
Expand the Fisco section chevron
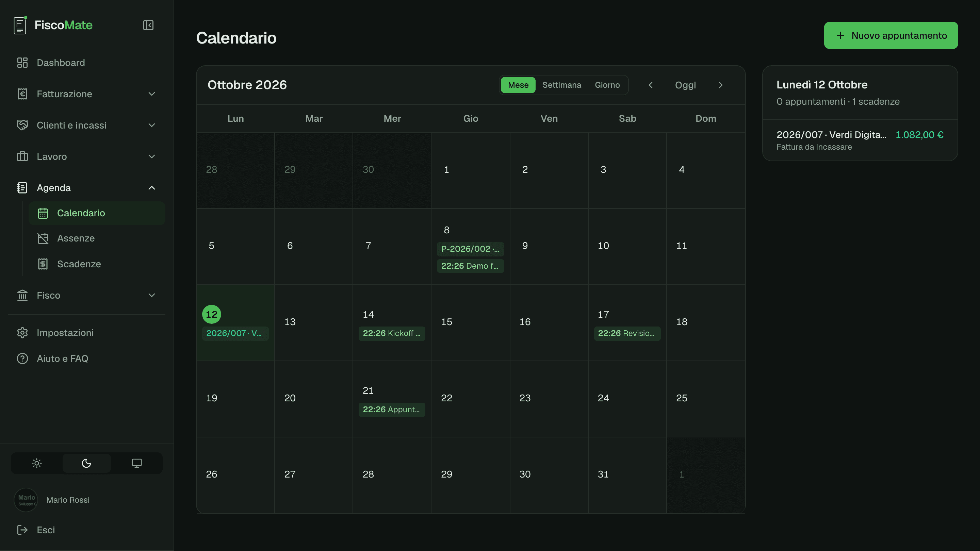(x=151, y=296)
